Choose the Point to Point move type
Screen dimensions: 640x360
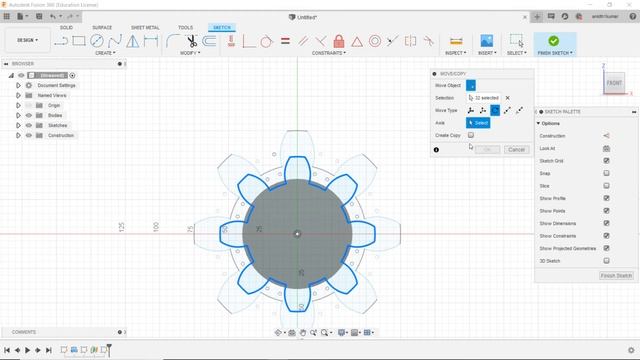coord(507,110)
